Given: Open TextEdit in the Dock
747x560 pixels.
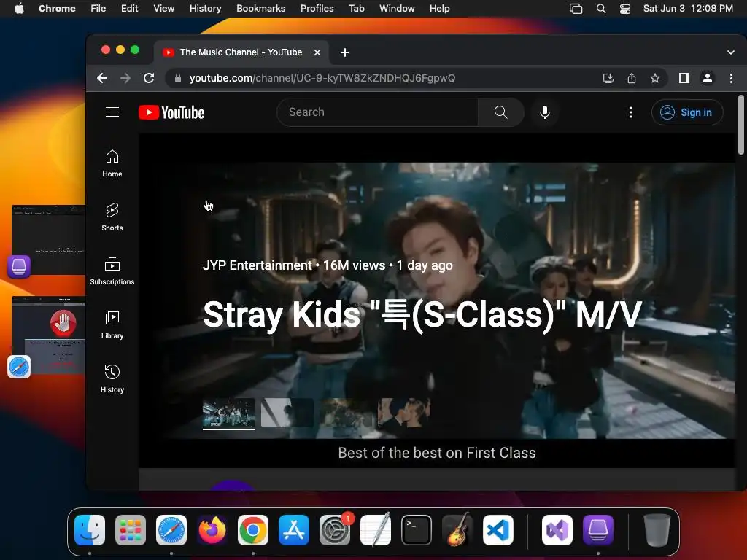Looking at the screenshot, I should coord(376,530).
